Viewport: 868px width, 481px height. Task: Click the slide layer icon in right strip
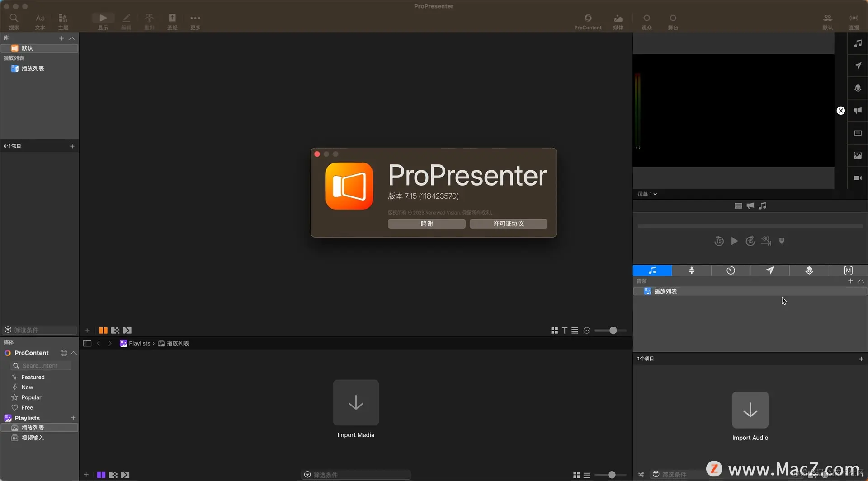(858, 133)
